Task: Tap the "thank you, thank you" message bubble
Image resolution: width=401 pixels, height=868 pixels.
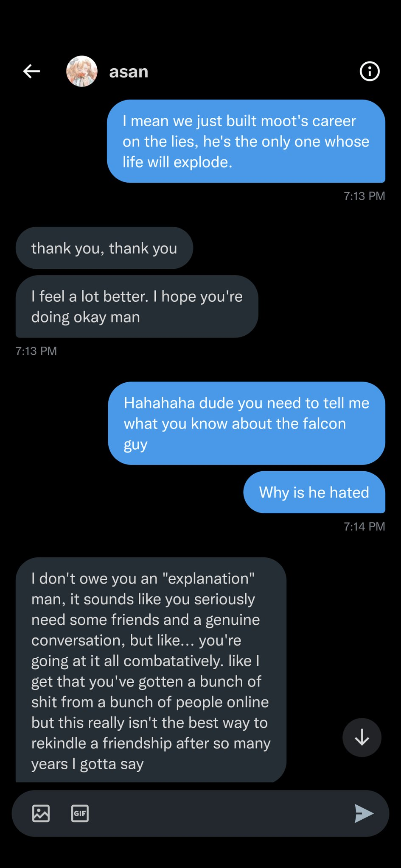Action: tap(104, 248)
